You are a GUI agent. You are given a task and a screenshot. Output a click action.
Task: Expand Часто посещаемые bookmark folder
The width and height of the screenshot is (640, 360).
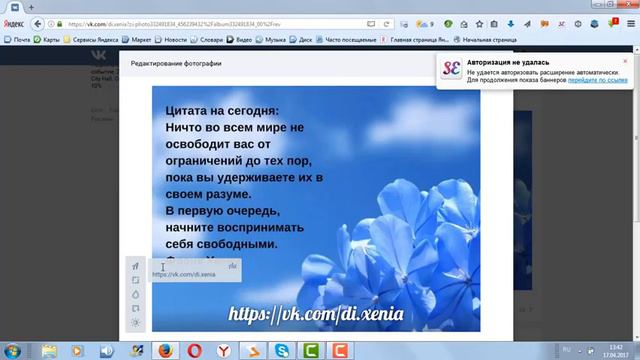[346, 40]
